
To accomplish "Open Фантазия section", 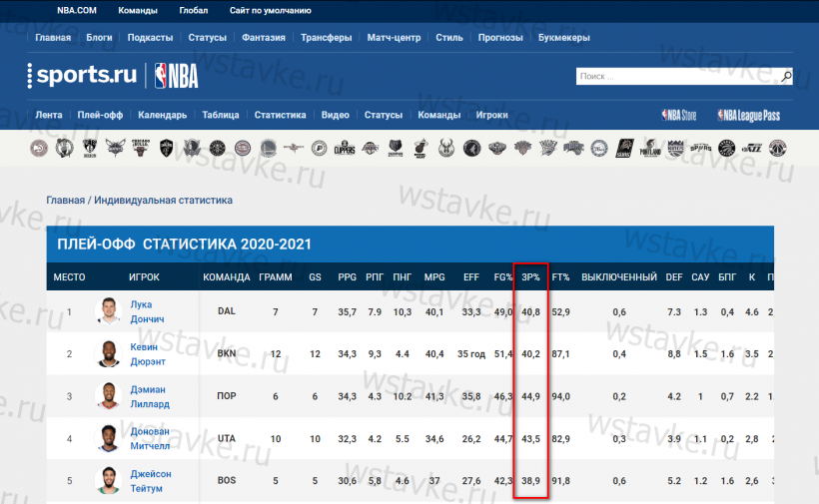I will 264,38.
